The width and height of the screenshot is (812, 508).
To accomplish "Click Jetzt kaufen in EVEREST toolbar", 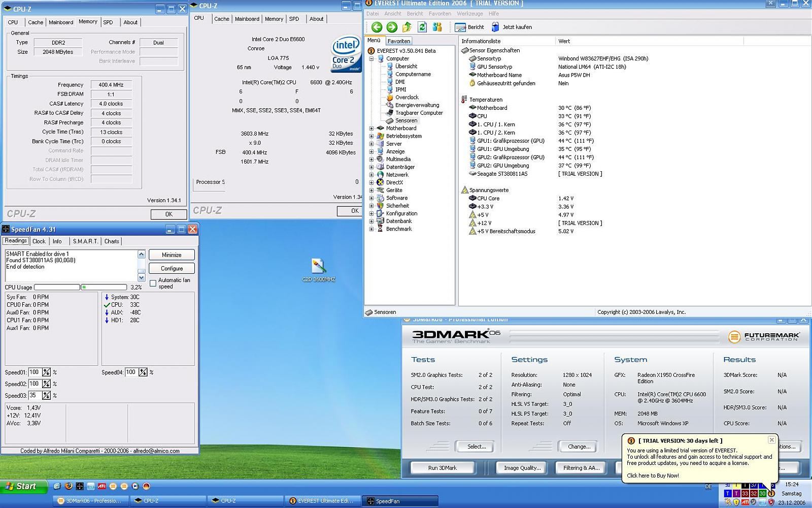I will point(512,27).
